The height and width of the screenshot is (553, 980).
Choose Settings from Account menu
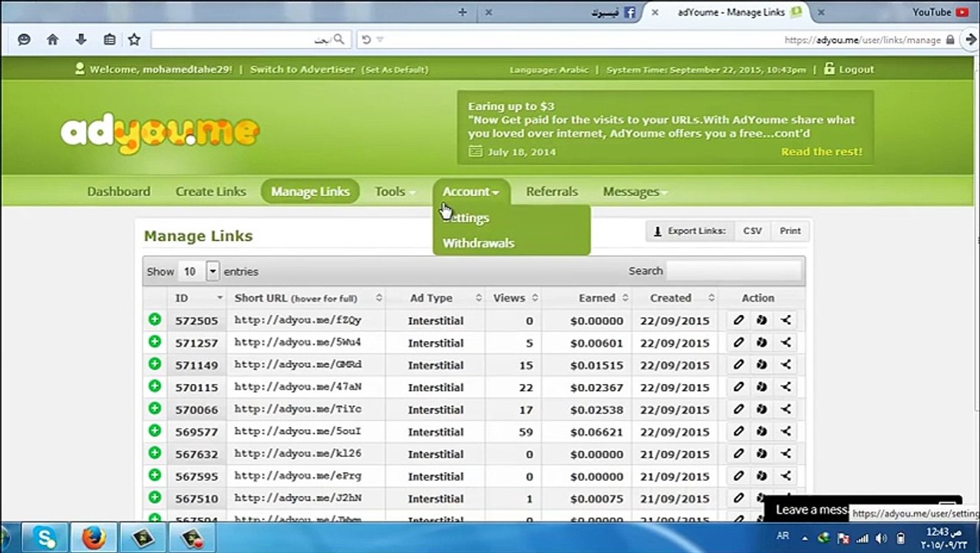(466, 218)
